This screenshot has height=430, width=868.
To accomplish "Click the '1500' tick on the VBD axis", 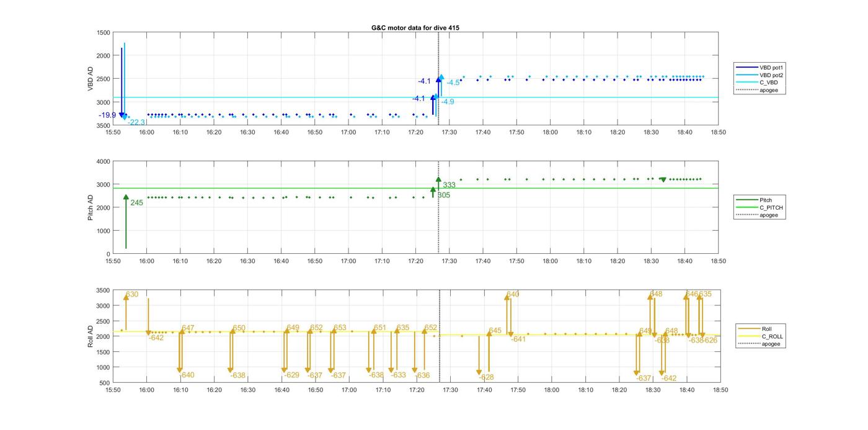I will 104,32.
